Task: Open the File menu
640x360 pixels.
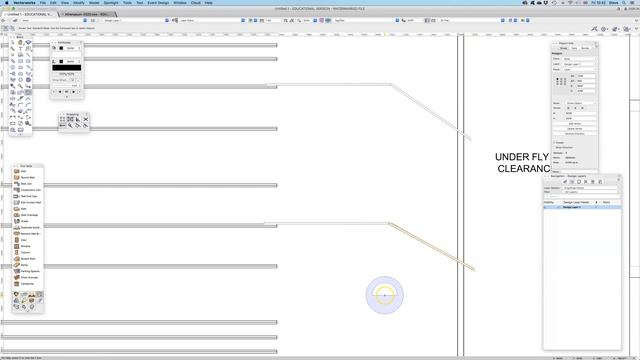Action: pyautogui.click(x=42, y=2)
